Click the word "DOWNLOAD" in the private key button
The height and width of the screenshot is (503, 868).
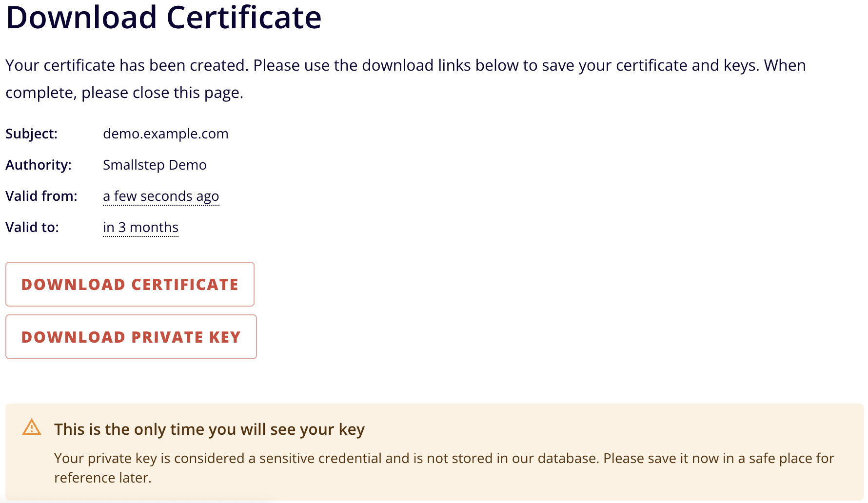click(x=73, y=337)
